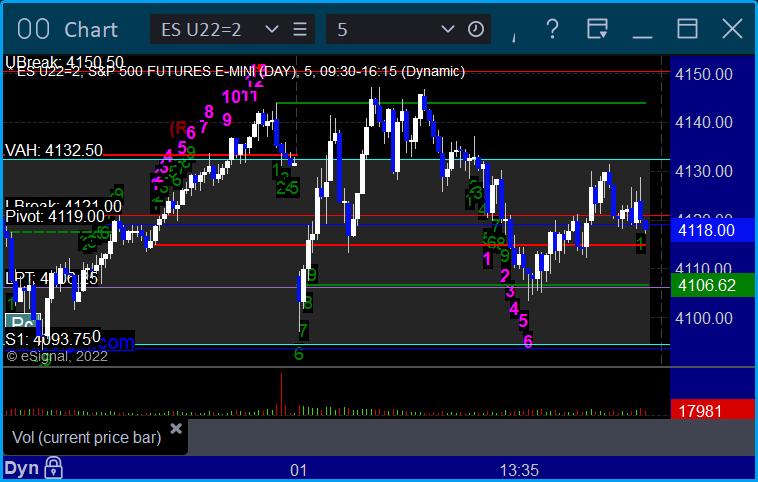Click the 4140.00 price axis label
Image resolution: width=758 pixels, height=482 pixels.
coord(704,122)
